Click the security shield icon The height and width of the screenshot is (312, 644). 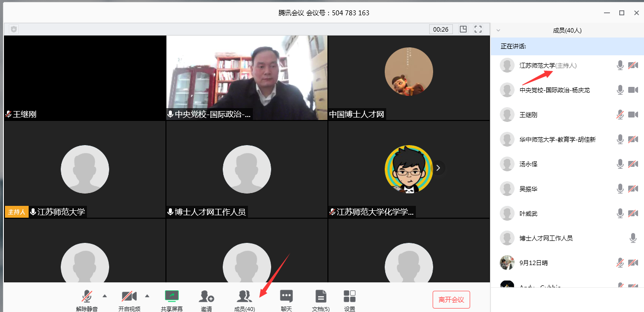[14, 29]
